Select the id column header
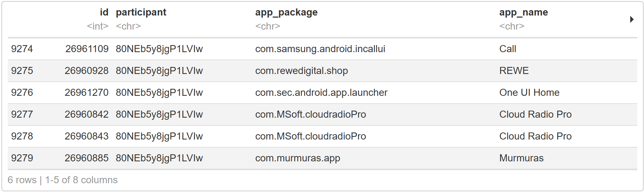The height and width of the screenshot is (192, 644). coord(104,12)
